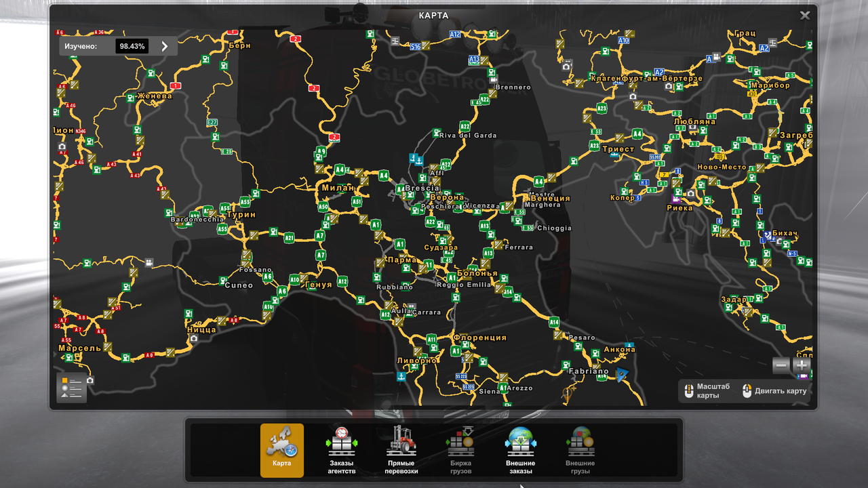Click the blue A12 road sign at top
This screenshot has height=488, width=868.
tap(455, 34)
